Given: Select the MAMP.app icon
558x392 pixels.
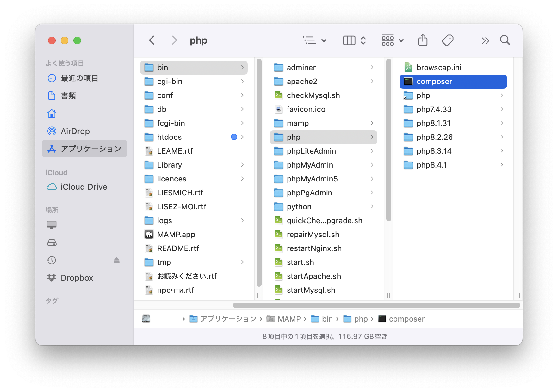Looking at the screenshot, I should click(x=149, y=234).
